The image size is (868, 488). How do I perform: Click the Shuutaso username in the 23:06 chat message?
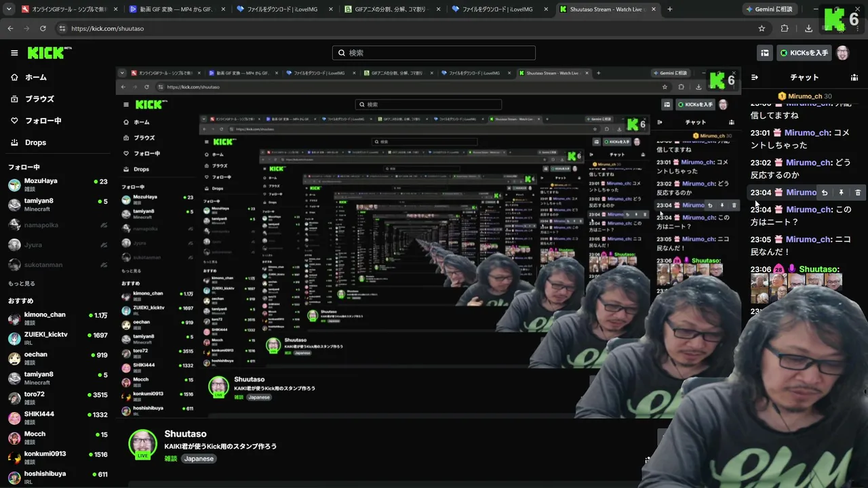coord(819,269)
